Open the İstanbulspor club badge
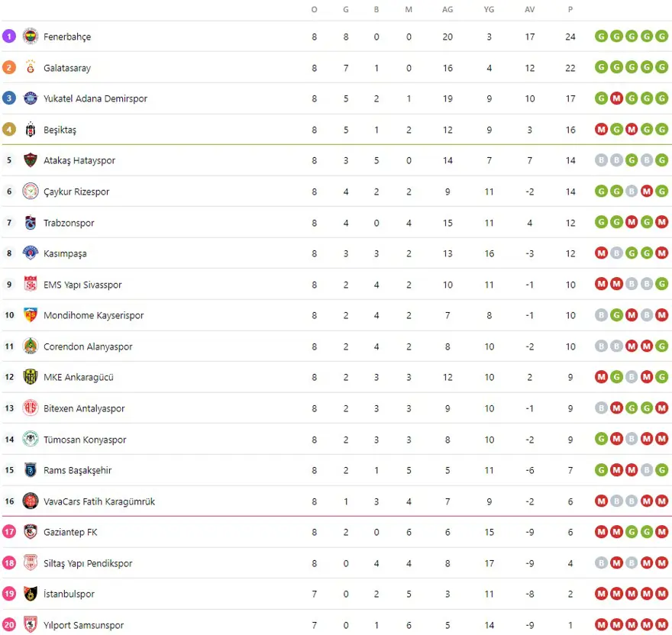The height and width of the screenshot is (635, 672). point(31,594)
